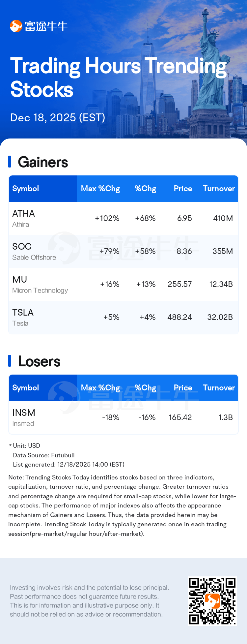
Task: Open the ATHA Athira stock row
Action: pos(23,218)
